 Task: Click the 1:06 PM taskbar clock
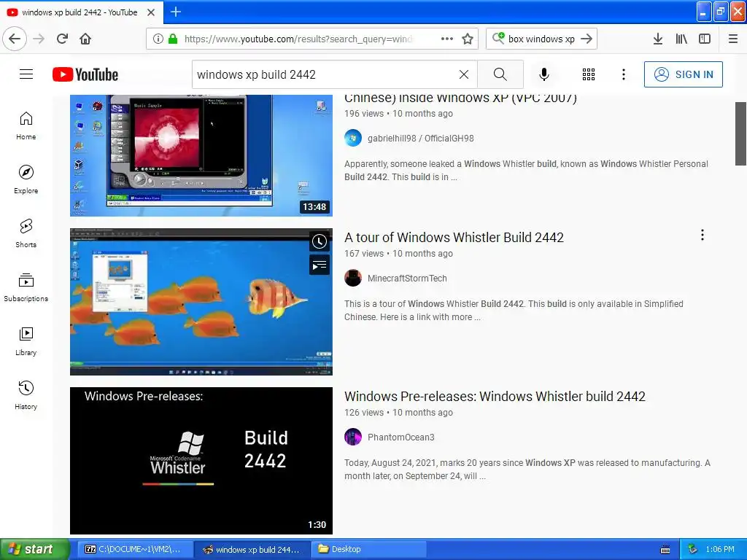click(x=720, y=549)
